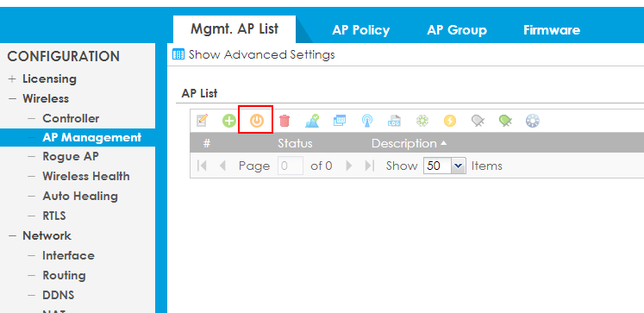644x313 pixels.
Task: Click the green LED icon
Action: 505,121
